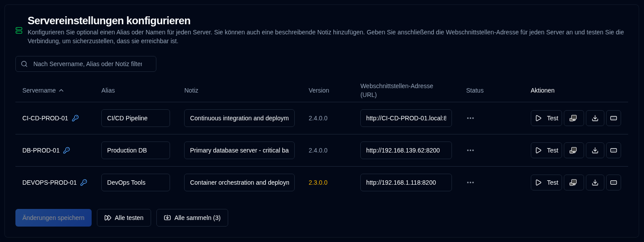Image resolution: width=644 pixels, height=242 pixels.
Task: Click Alle sammeln (3) button
Action: pos(192,218)
